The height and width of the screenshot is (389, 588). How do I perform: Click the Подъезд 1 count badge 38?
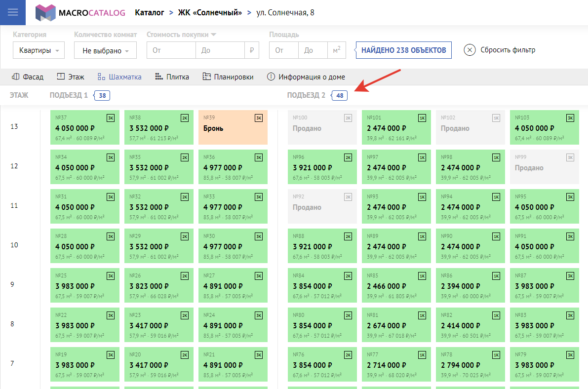[102, 95]
